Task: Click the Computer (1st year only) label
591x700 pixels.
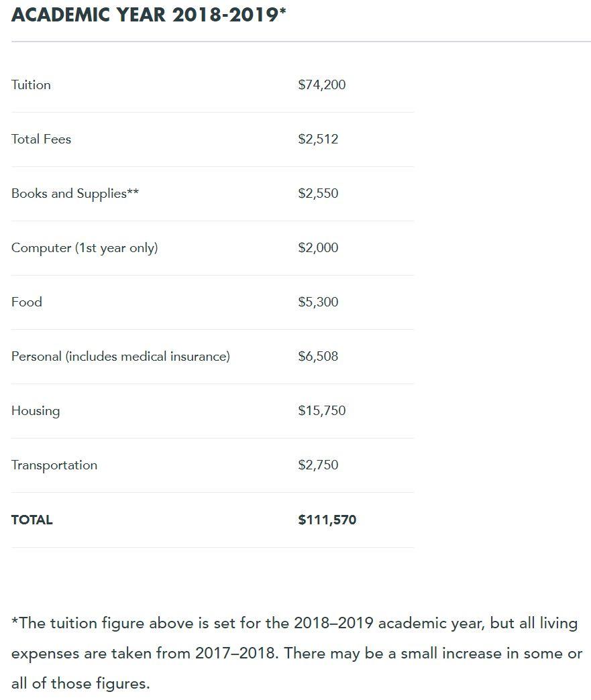Action: click(x=85, y=248)
